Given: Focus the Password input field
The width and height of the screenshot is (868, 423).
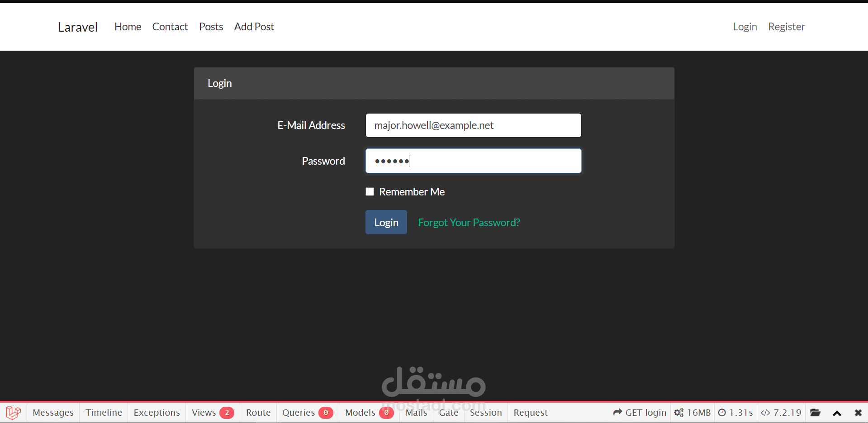Looking at the screenshot, I should point(474,161).
